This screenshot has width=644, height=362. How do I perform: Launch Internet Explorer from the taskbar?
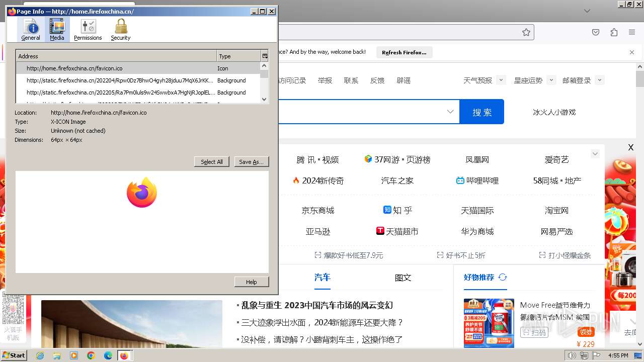click(40, 355)
